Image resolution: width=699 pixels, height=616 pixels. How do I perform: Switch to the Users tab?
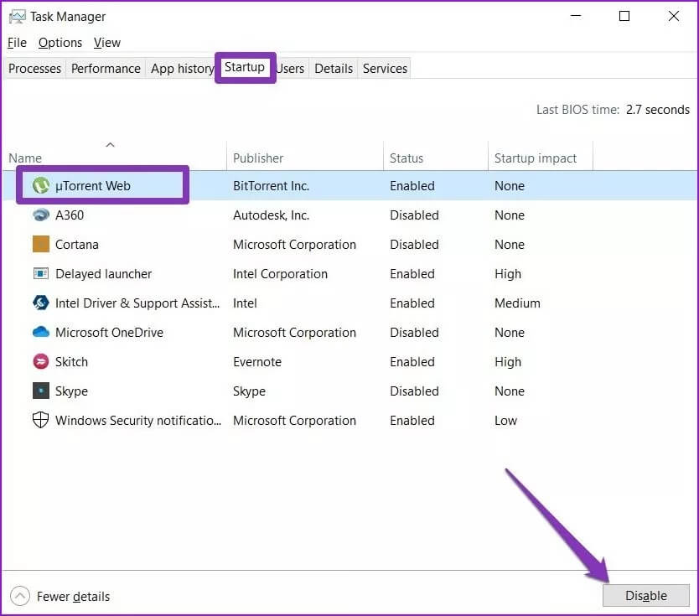click(x=290, y=69)
